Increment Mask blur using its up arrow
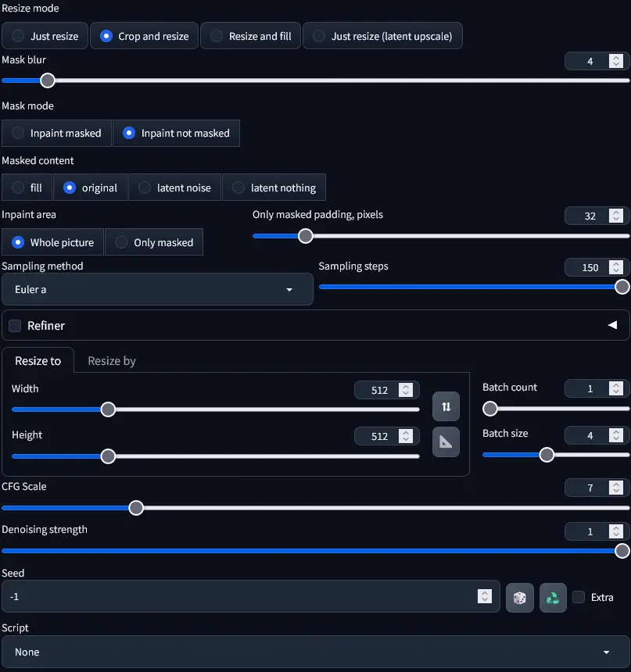This screenshot has width=631, height=672. point(617,56)
